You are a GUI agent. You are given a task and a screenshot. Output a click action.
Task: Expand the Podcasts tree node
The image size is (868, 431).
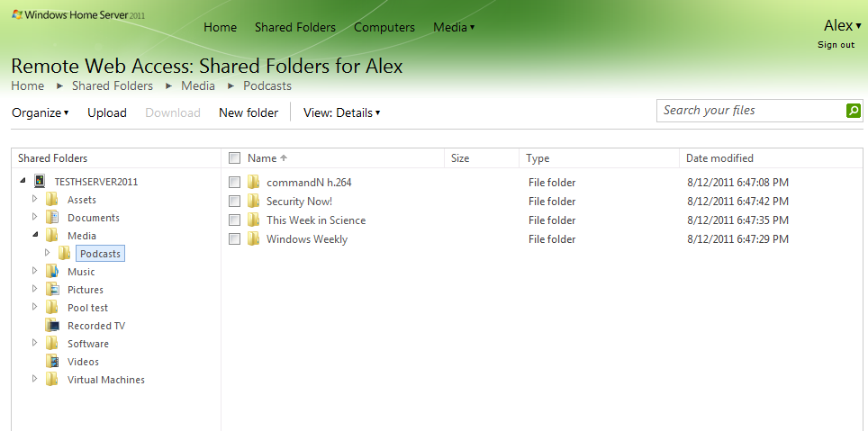[47, 252]
